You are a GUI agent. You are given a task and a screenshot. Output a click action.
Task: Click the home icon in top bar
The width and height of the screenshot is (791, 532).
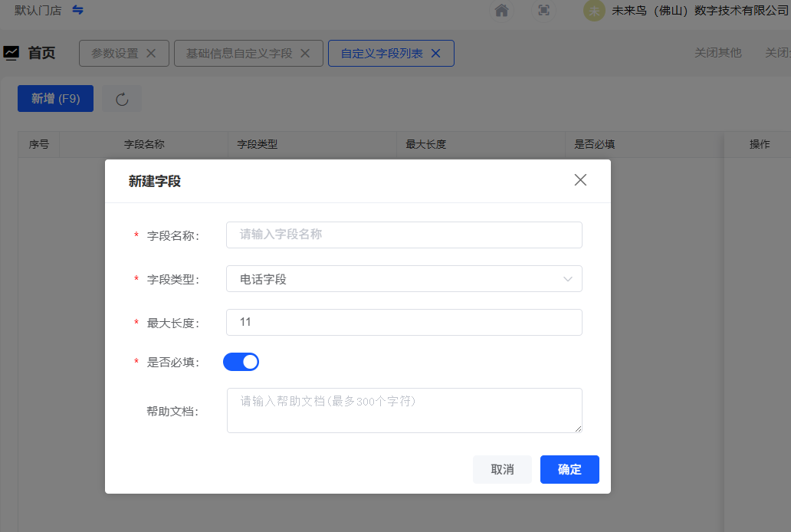(502, 11)
